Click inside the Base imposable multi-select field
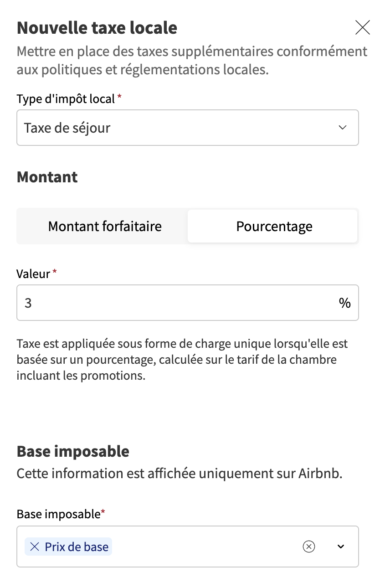Image resolution: width=380 pixels, height=588 pixels. click(x=205, y=547)
